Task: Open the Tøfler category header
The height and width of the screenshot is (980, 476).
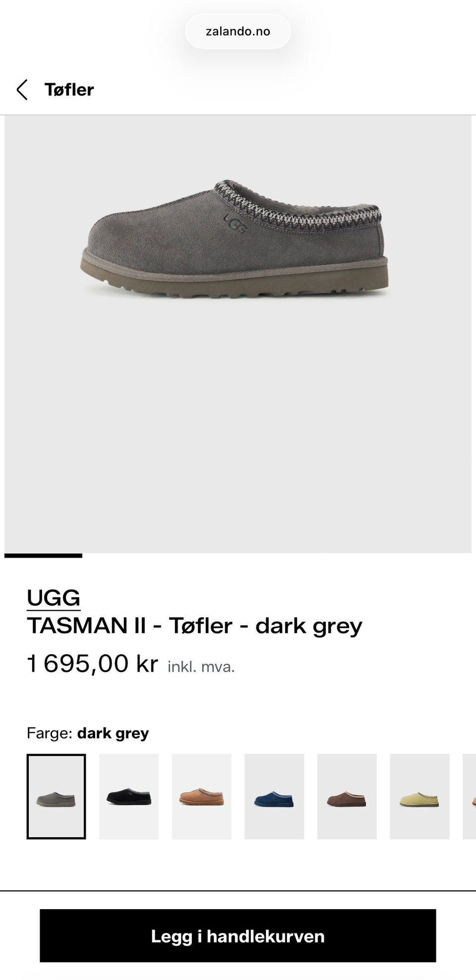Action: (x=69, y=90)
